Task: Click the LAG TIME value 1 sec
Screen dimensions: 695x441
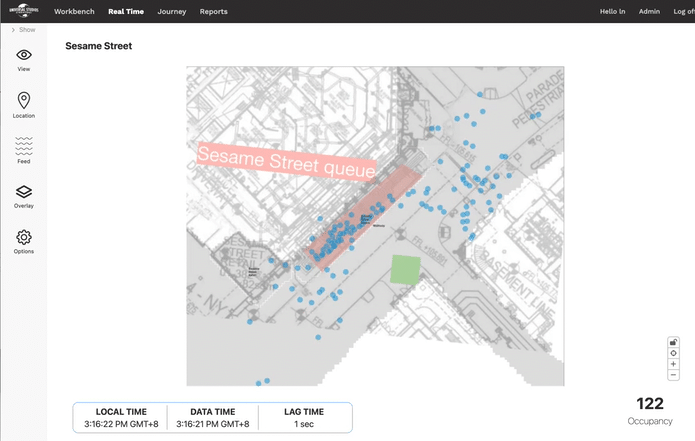Action: click(304, 424)
